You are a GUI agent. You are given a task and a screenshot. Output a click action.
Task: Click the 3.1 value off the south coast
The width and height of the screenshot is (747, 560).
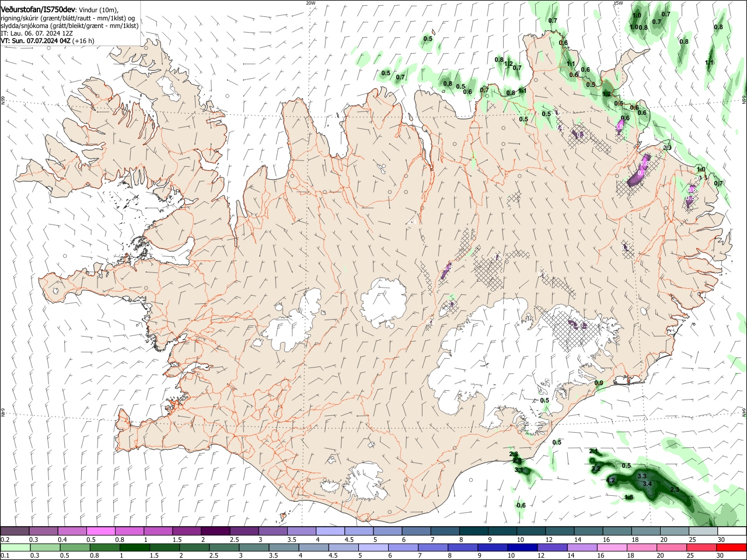(519, 470)
